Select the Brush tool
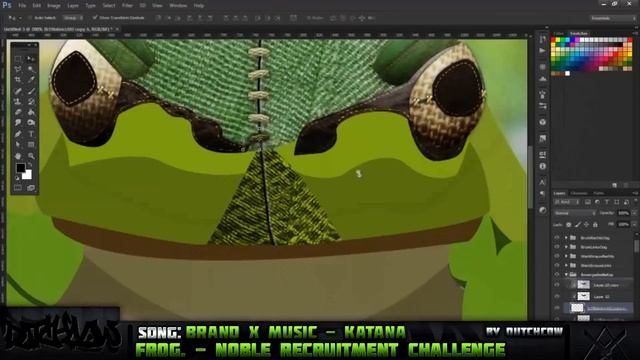640x360 pixels. click(31, 91)
